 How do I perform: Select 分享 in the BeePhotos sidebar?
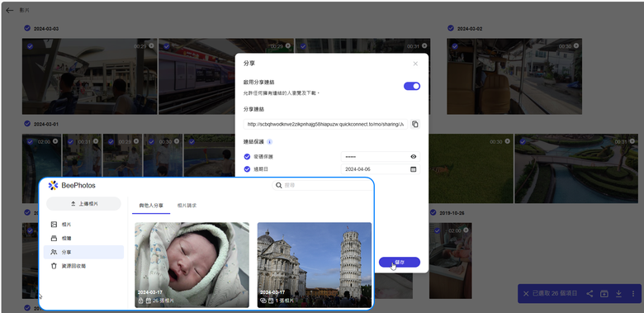tap(83, 252)
